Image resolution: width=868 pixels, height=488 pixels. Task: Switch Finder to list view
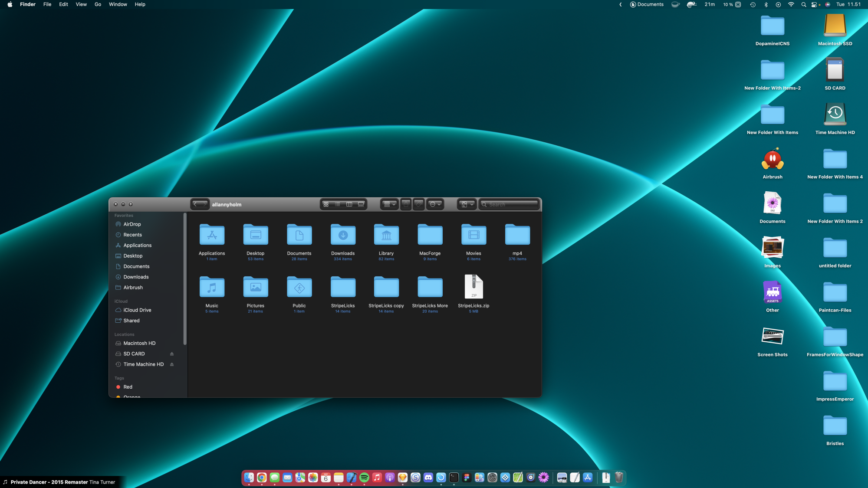coord(337,204)
